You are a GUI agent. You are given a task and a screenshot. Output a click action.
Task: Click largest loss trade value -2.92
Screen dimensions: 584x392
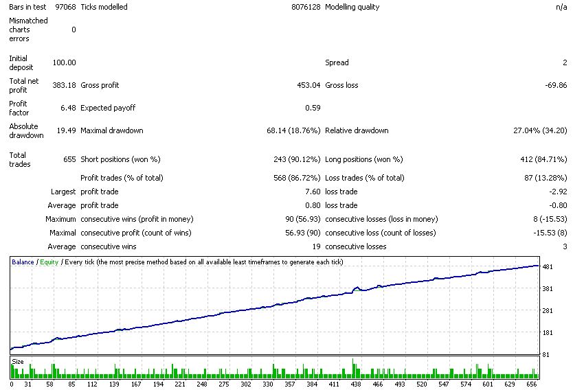tap(558, 192)
